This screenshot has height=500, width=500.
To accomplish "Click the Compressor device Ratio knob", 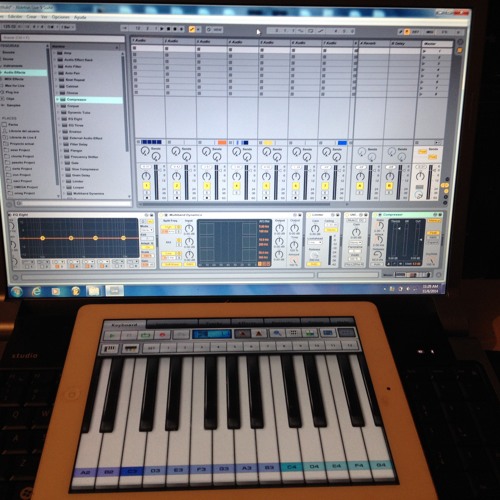I will point(380,226).
